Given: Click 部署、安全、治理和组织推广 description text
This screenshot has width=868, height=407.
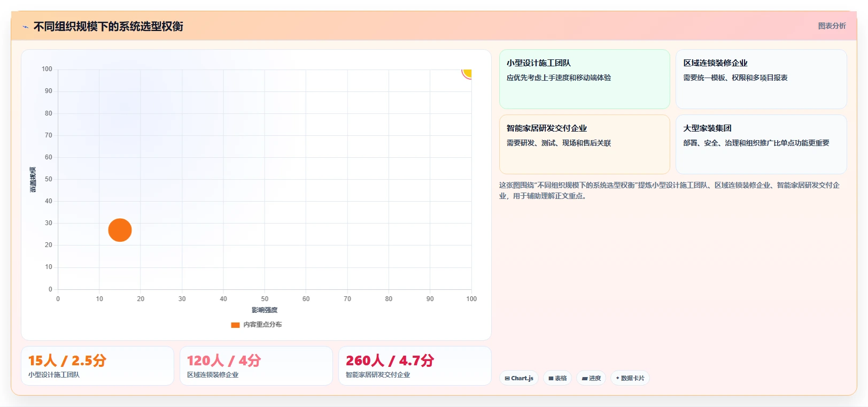Looking at the screenshot, I should (x=756, y=143).
